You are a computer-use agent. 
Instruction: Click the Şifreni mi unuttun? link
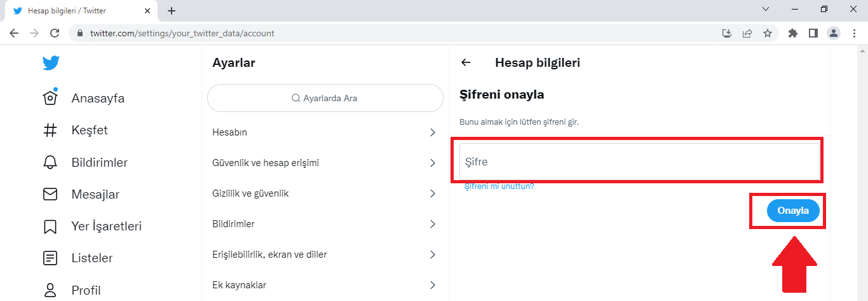click(x=499, y=186)
